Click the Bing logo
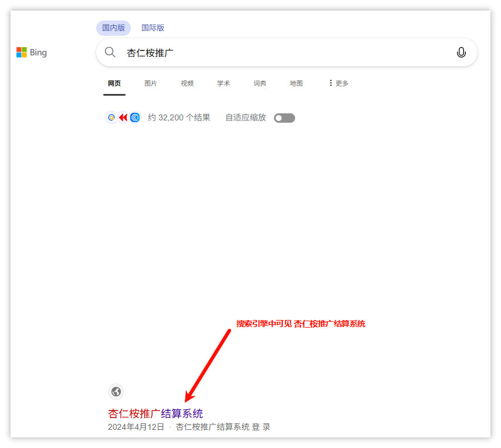 pyautogui.click(x=32, y=52)
